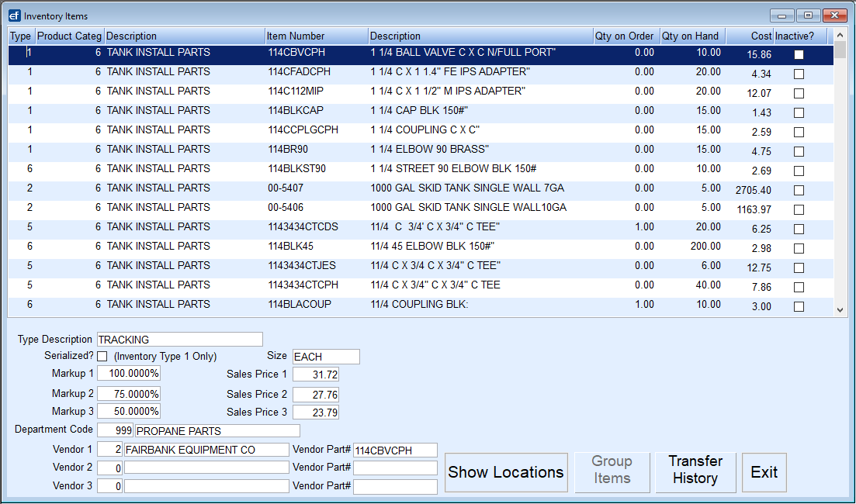The width and height of the screenshot is (856, 504).
Task: Check Inactive box for 114BLACOUP row
Action: point(799,306)
